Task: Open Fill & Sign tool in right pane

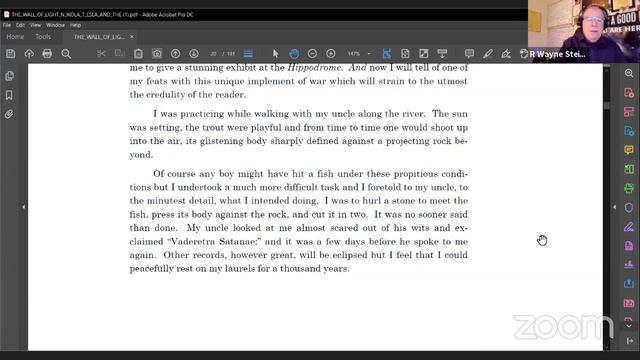Action: tap(629, 227)
